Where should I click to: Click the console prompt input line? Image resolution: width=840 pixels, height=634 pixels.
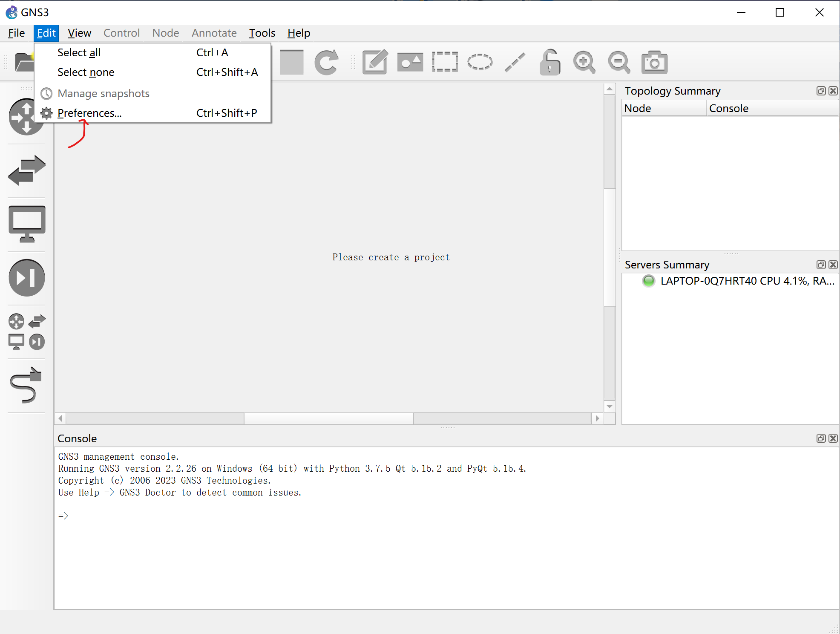pos(446,516)
